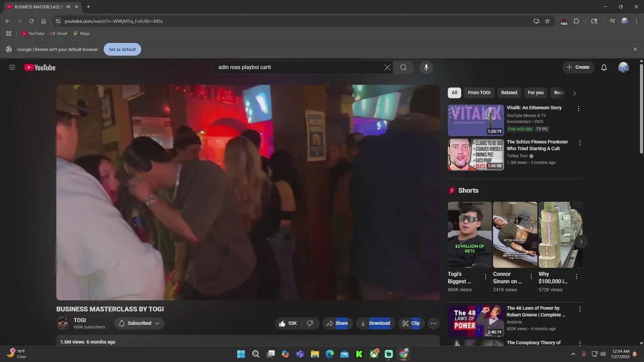Open Chrome three-dot menu

637,21
